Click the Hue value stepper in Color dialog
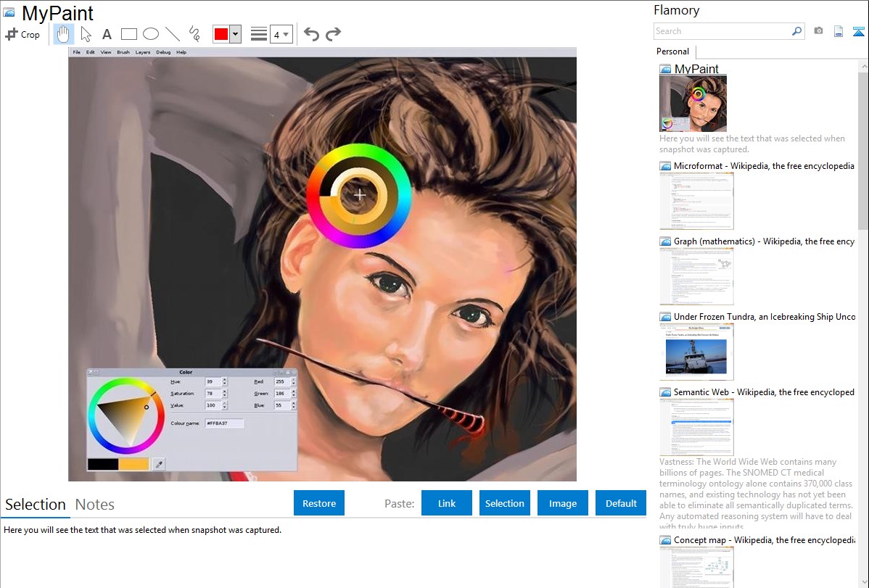This screenshot has width=869, height=588. point(224,382)
